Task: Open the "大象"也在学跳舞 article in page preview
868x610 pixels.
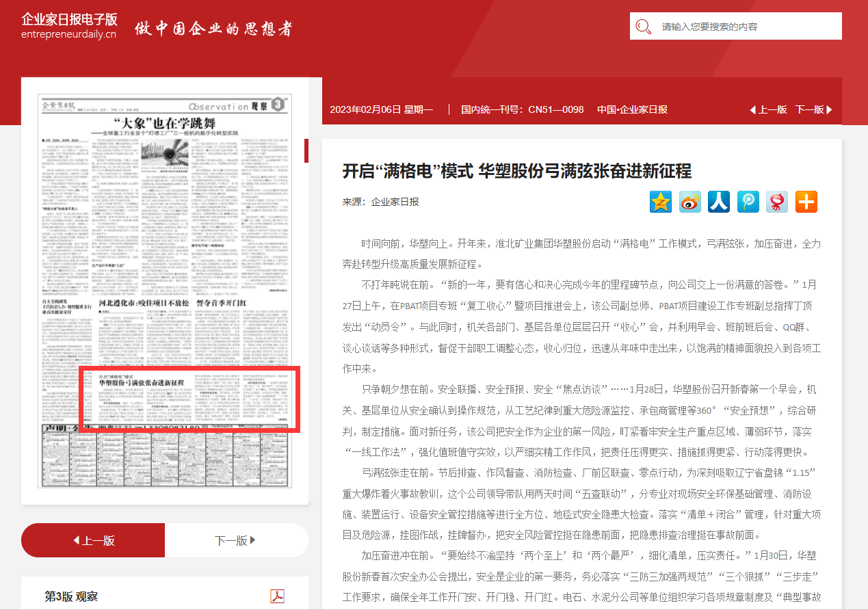Action: tap(164, 124)
